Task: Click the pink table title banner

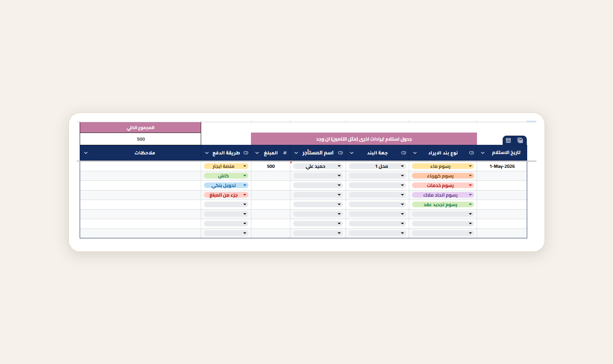Action: tap(364, 139)
